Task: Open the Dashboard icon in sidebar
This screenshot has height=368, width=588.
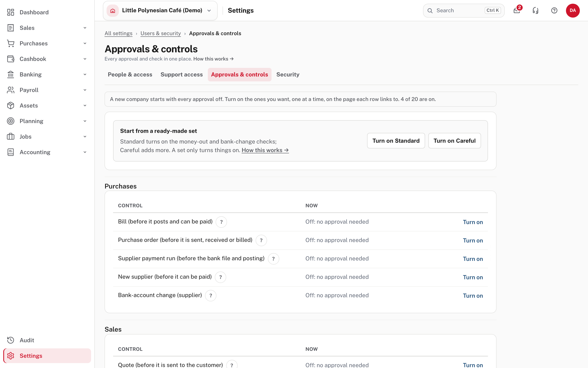Action: pyautogui.click(x=10, y=12)
